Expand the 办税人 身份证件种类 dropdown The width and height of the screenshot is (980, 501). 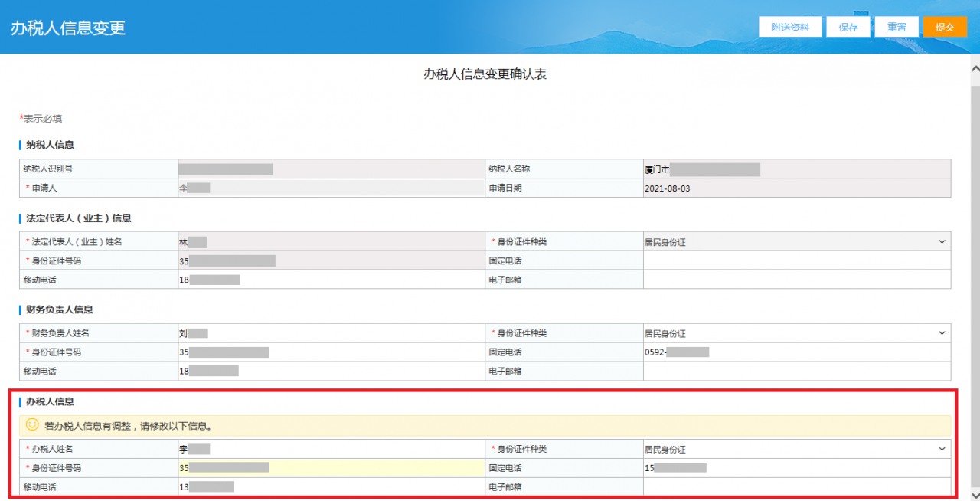pos(941,449)
